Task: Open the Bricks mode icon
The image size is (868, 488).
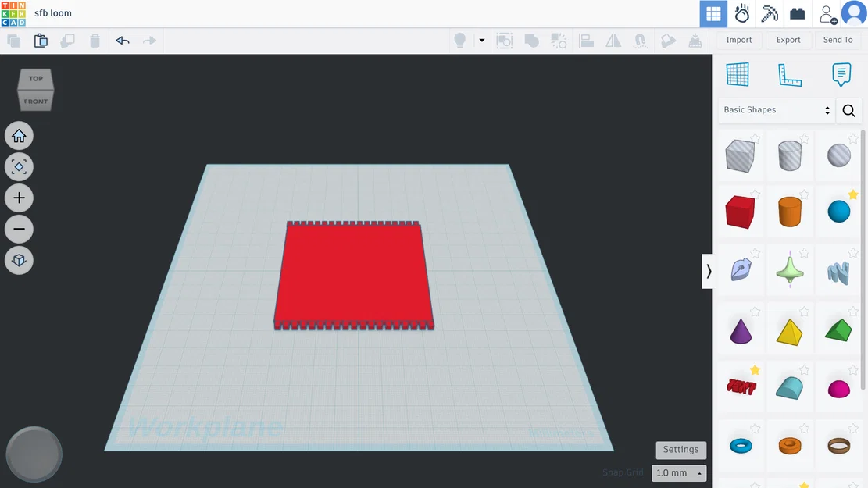Action: [797, 14]
